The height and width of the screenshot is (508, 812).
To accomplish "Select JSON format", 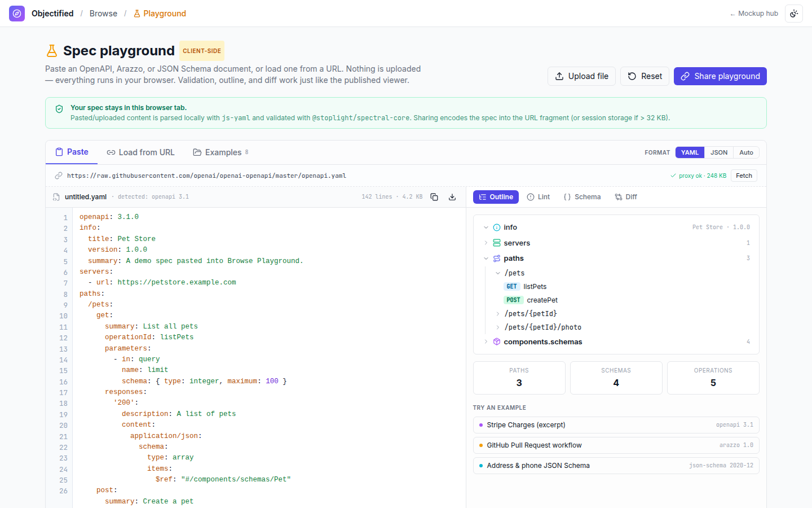I will click(719, 152).
